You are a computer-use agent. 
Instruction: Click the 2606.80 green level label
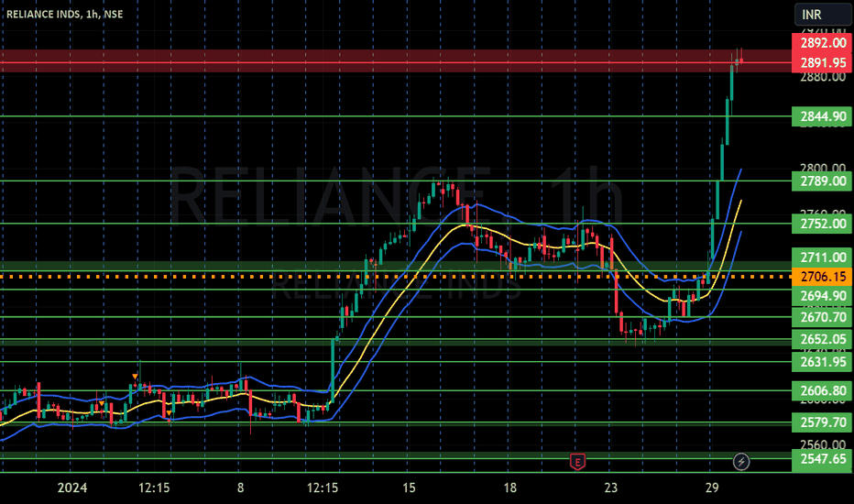[x=821, y=390]
